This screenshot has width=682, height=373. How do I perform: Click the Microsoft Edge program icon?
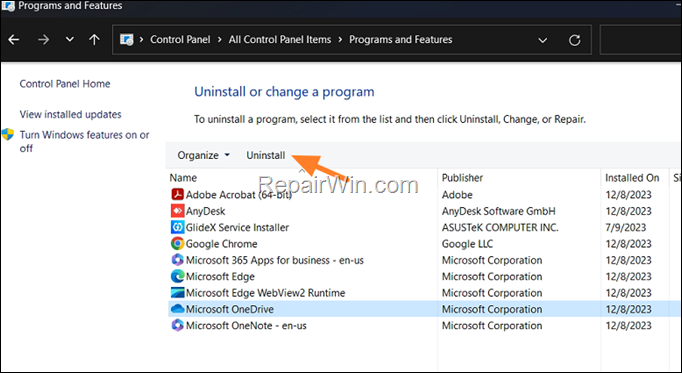click(x=177, y=276)
